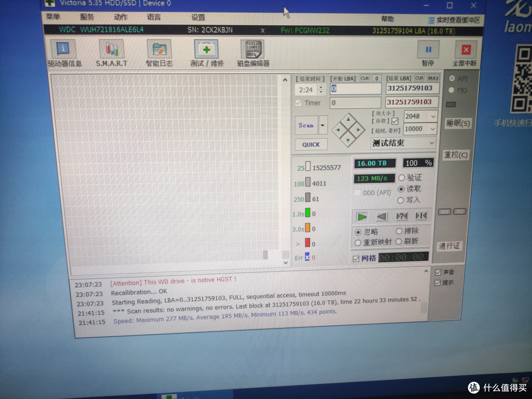Click the 全部中断 stop-all icon
The image size is (532, 399).
(x=466, y=50)
